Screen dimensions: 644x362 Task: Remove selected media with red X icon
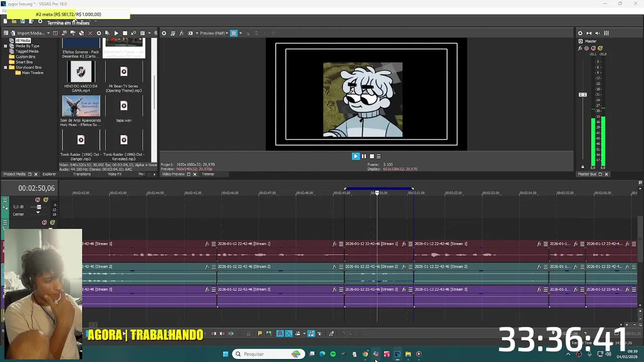pos(90,33)
